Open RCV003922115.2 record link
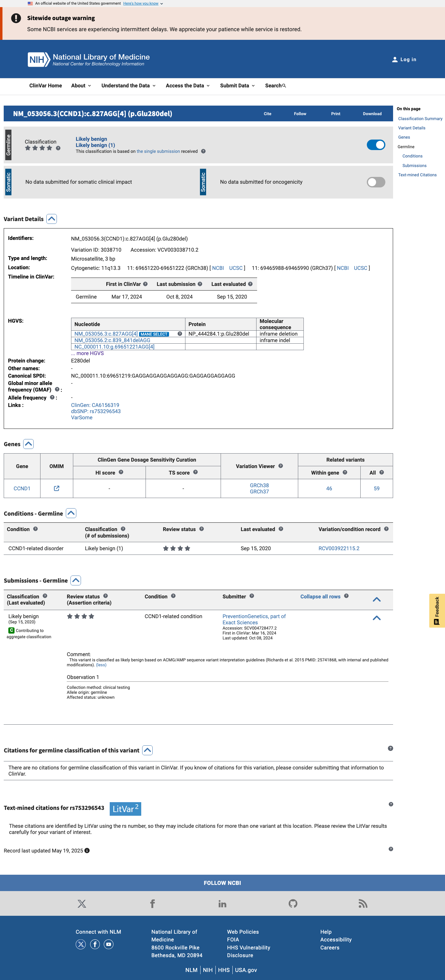Screen dimensions: 445x980 coord(339,548)
